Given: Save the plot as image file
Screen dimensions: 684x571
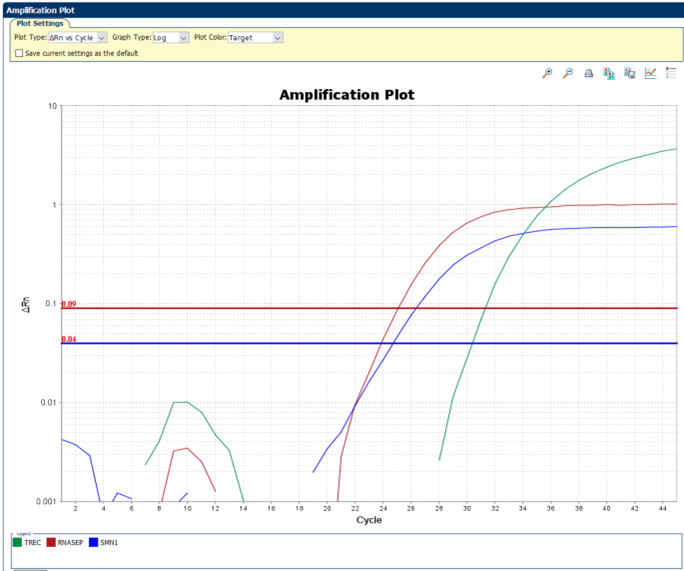Looking at the screenshot, I should click(630, 73).
